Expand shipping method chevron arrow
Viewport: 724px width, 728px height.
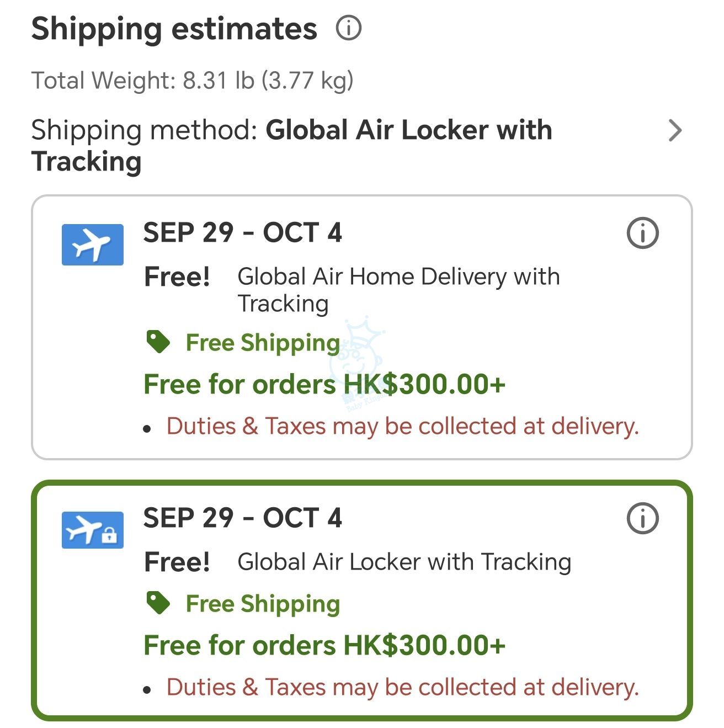click(x=675, y=130)
